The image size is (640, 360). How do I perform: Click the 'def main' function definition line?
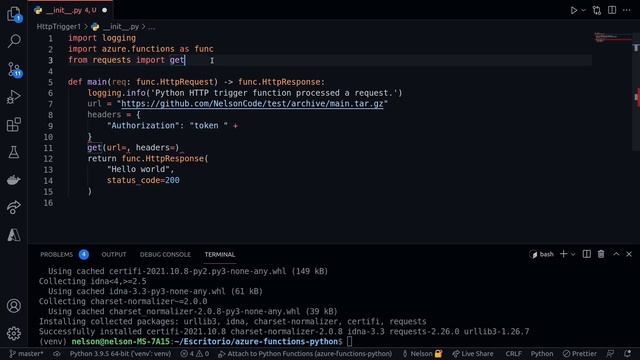click(196, 82)
